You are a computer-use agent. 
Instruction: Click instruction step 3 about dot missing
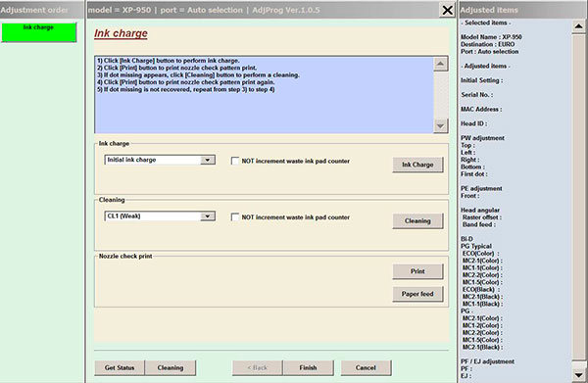(x=198, y=75)
